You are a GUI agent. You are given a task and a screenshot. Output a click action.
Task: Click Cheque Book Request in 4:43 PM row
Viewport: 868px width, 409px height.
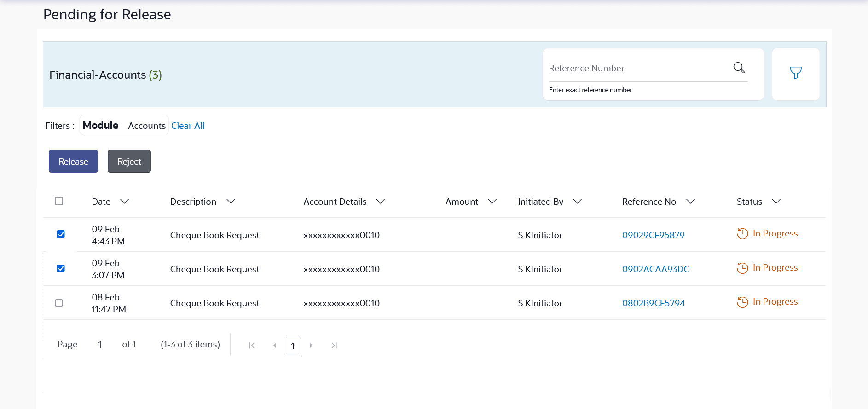coord(214,235)
